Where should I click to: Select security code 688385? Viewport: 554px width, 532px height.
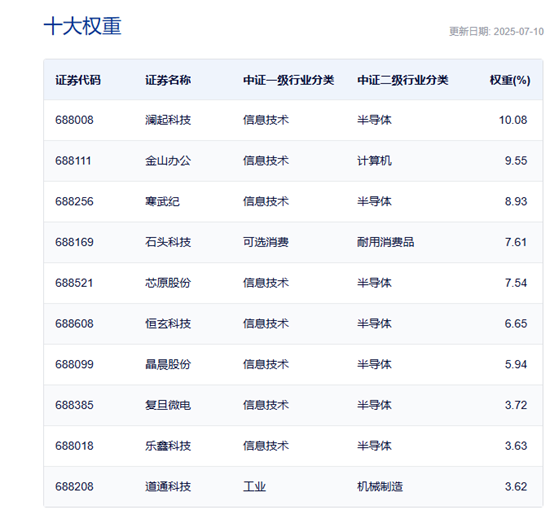click(75, 405)
